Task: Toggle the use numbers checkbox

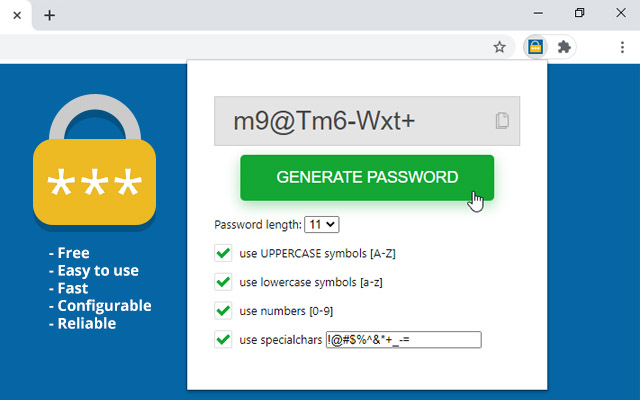Action: pyautogui.click(x=224, y=311)
